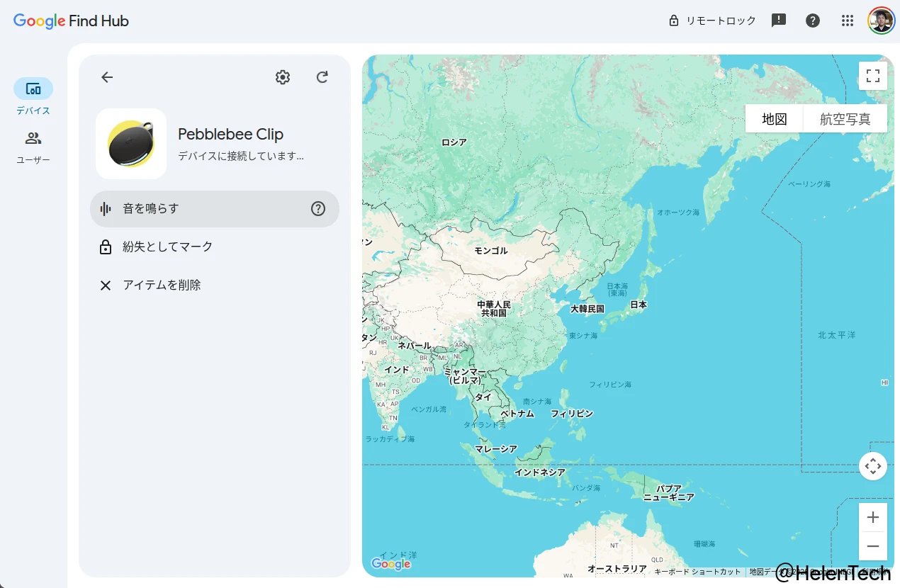Choose 紛失としてマーク option

[x=167, y=247]
